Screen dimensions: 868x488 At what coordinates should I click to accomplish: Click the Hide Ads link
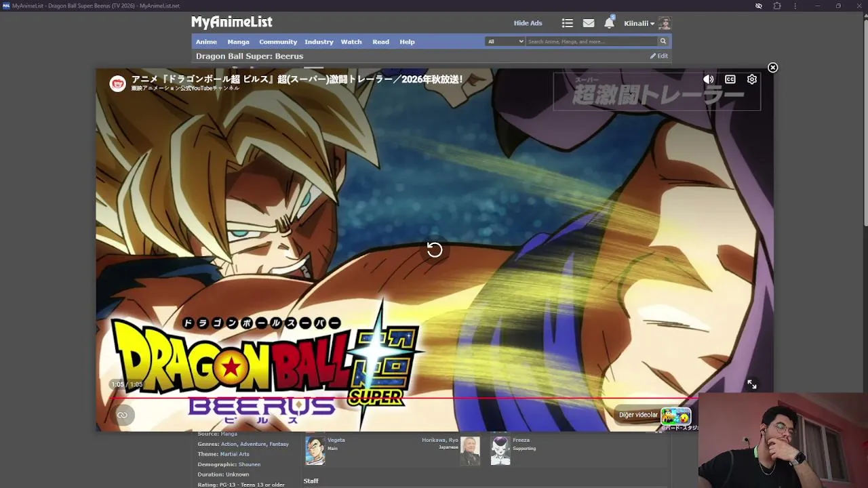tap(528, 23)
